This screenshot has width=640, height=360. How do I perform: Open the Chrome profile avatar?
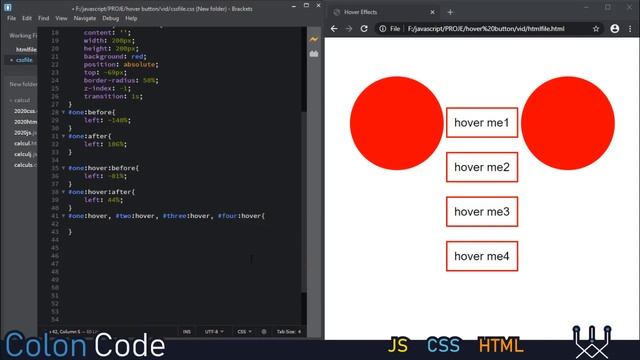click(614, 29)
